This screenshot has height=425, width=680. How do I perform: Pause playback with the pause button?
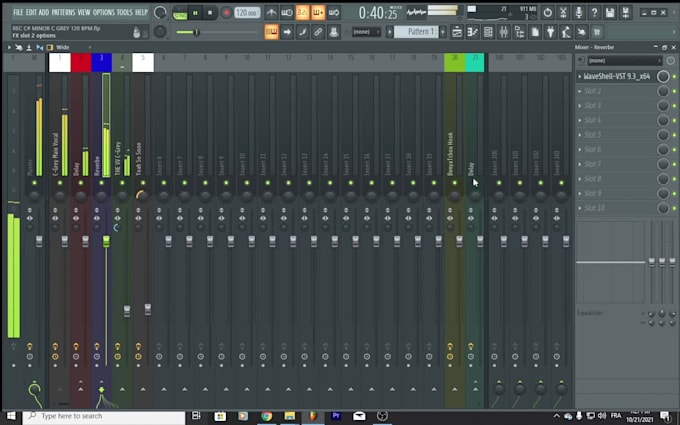point(195,13)
